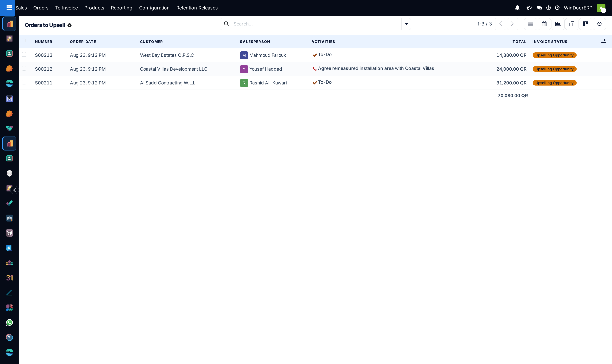Image resolution: width=612 pixels, height=364 pixels.
Task: Open the apps grid home menu
Action: 9,8
